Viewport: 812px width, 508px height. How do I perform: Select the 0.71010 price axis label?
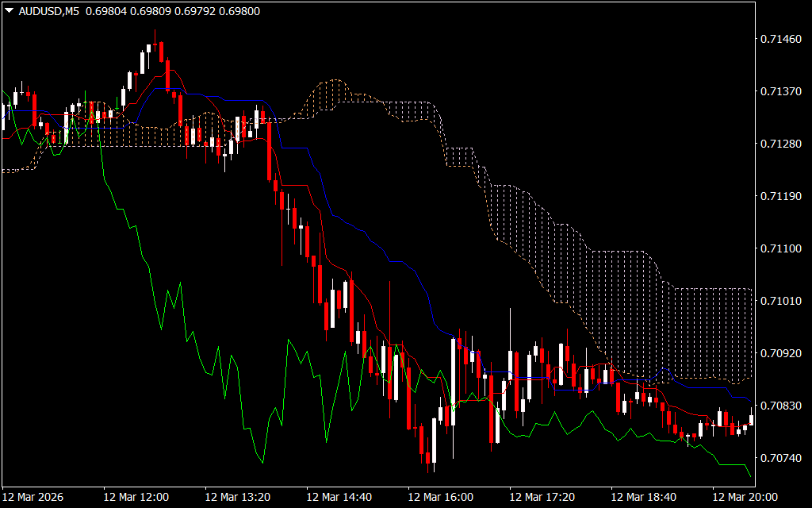tap(779, 301)
